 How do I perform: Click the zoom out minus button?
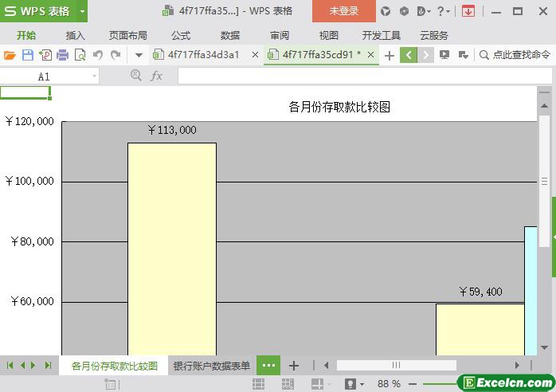pos(413,384)
